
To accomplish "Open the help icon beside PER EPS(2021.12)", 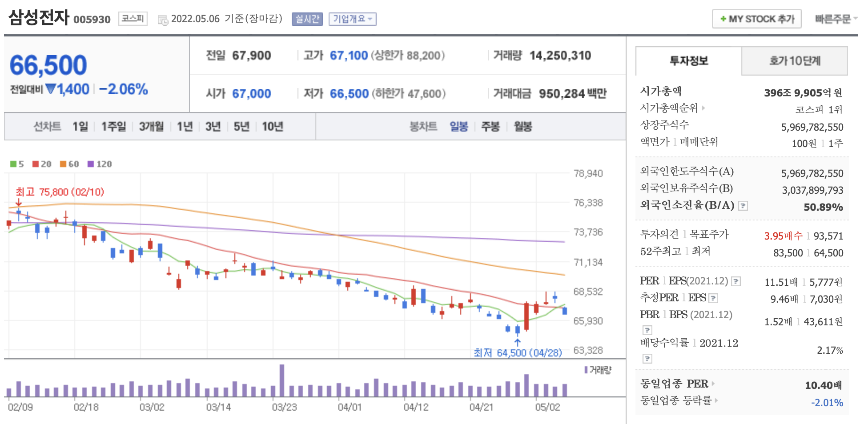I will (x=736, y=281).
